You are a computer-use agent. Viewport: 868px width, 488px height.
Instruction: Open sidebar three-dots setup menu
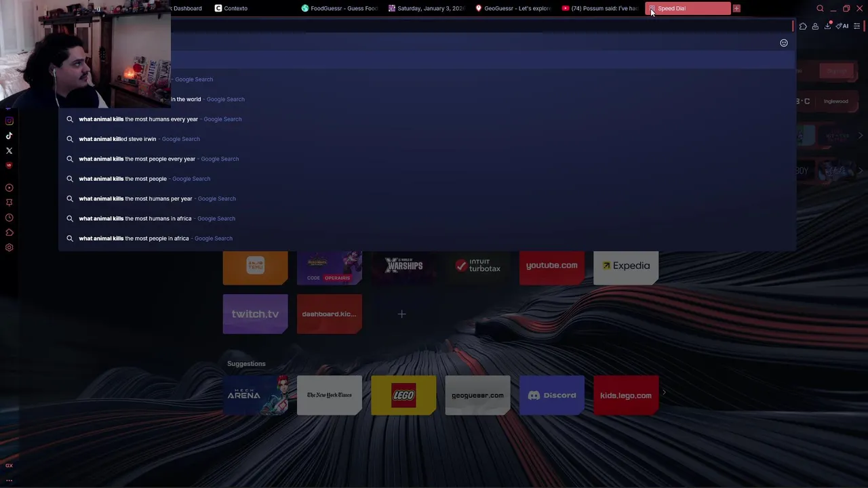(x=9, y=480)
